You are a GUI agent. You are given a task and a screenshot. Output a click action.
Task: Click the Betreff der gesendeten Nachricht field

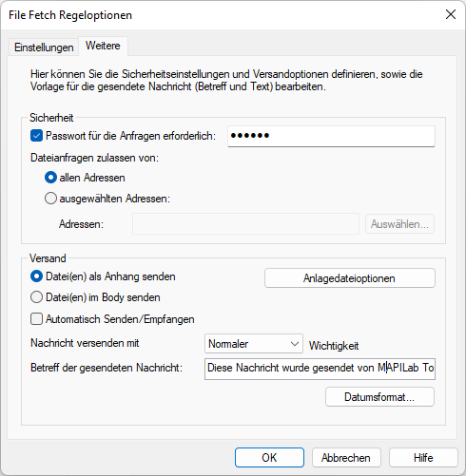(320, 369)
